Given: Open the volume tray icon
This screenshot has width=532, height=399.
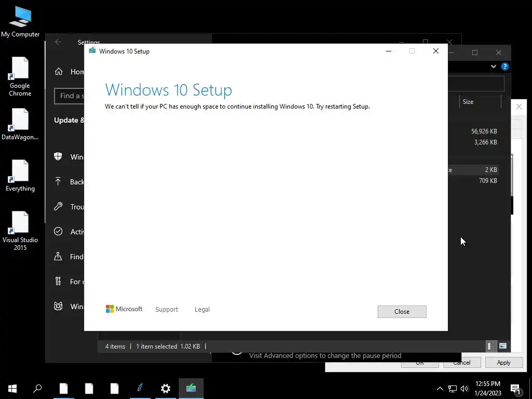Looking at the screenshot, I should (464, 389).
